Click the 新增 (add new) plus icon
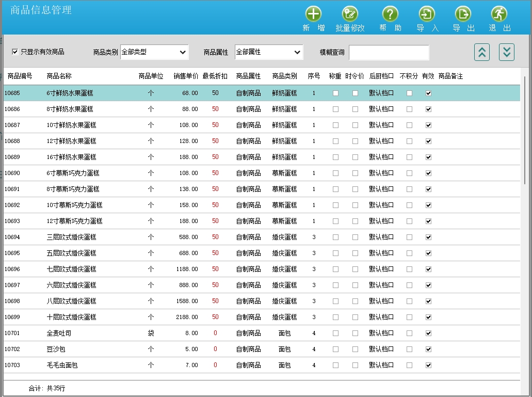Viewport: 532px width, 397px height. [313, 14]
